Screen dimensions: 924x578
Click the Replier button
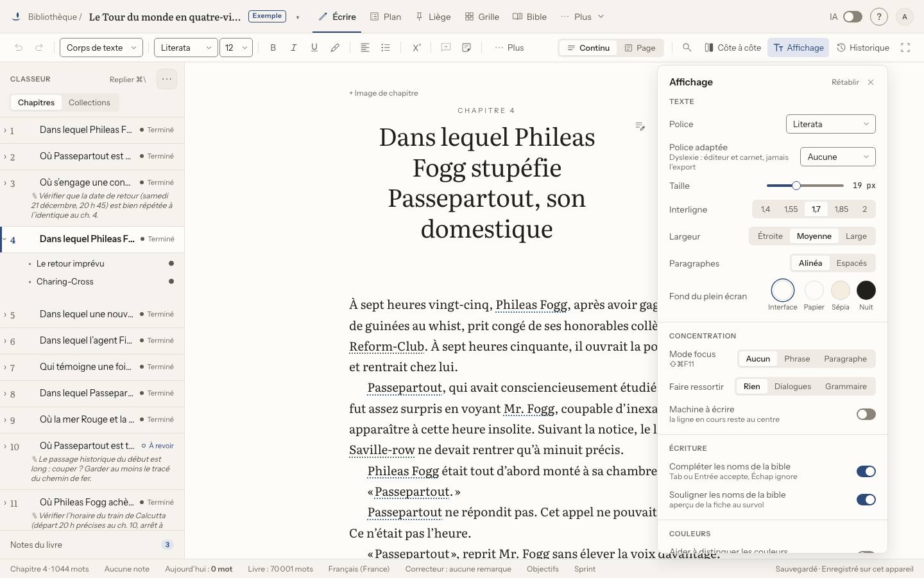click(127, 79)
